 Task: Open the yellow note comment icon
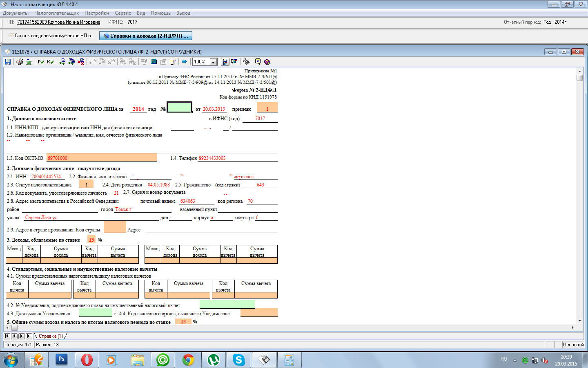click(x=258, y=62)
